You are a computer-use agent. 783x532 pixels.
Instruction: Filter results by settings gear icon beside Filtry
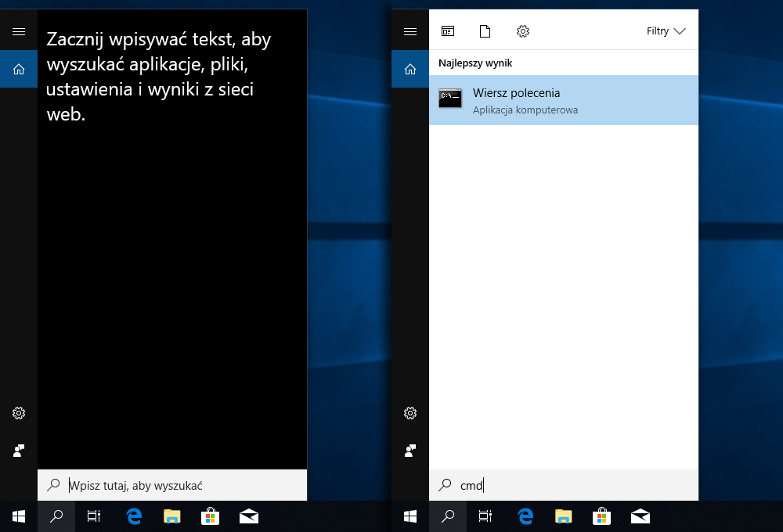tap(523, 31)
